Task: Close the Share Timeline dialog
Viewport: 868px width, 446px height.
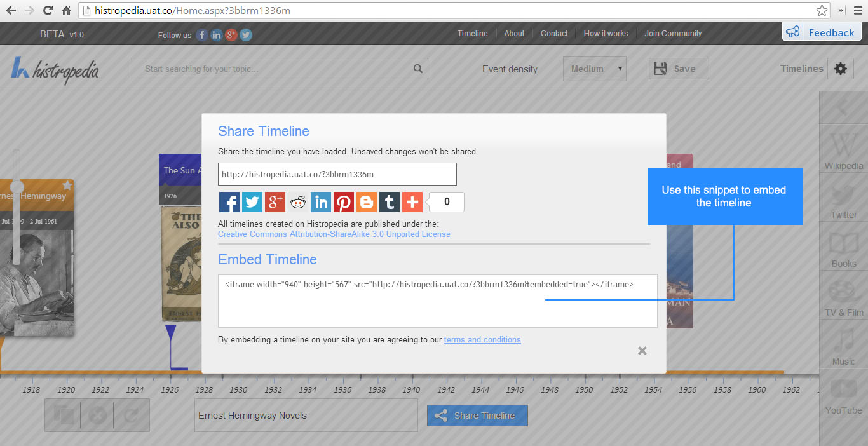Action: click(x=642, y=351)
